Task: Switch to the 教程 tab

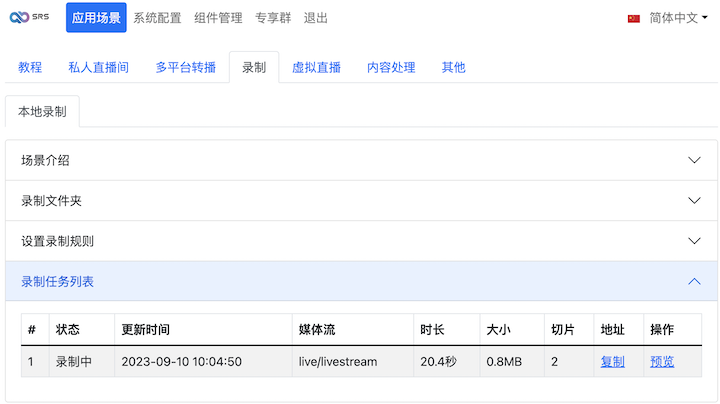Action: 30,67
